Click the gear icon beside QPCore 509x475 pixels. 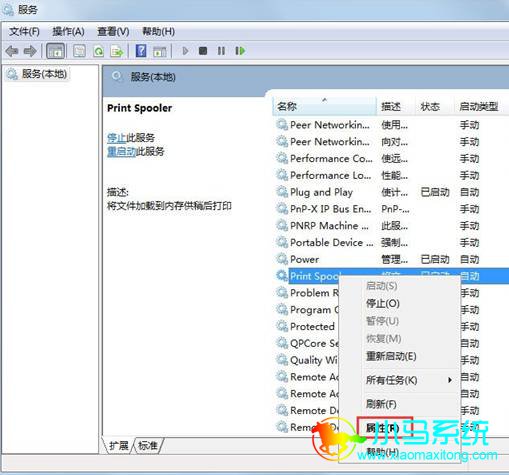click(x=282, y=343)
